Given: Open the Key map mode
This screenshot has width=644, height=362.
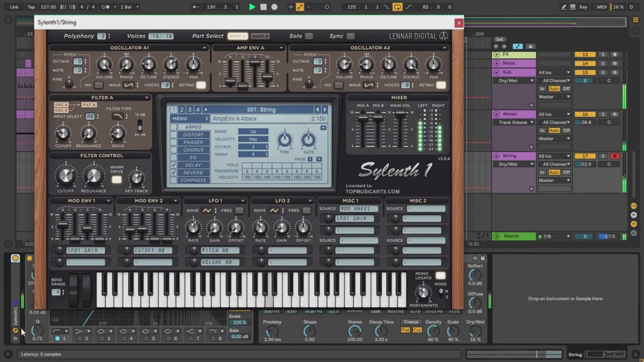Looking at the screenshot, I should click(x=583, y=7).
